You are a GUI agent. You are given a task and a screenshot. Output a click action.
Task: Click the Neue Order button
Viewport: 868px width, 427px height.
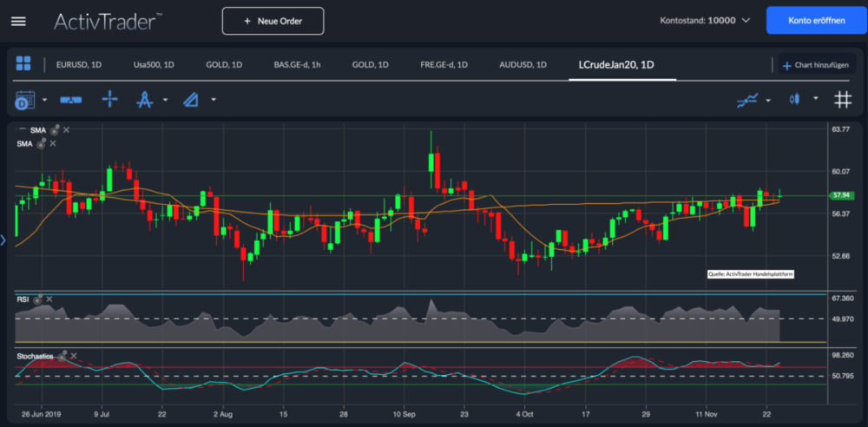point(273,21)
